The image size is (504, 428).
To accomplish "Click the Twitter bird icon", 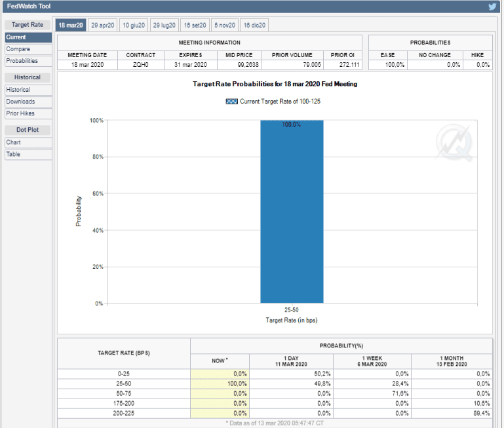I will [492, 7].
